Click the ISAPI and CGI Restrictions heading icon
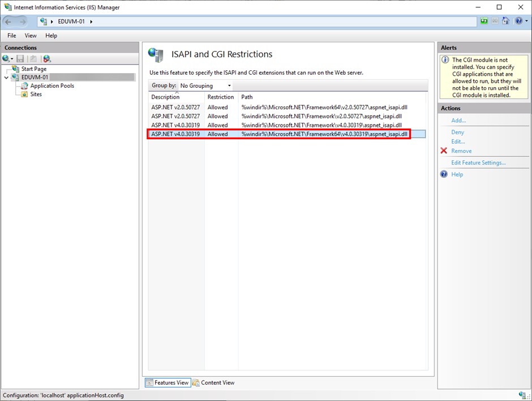 156,55
